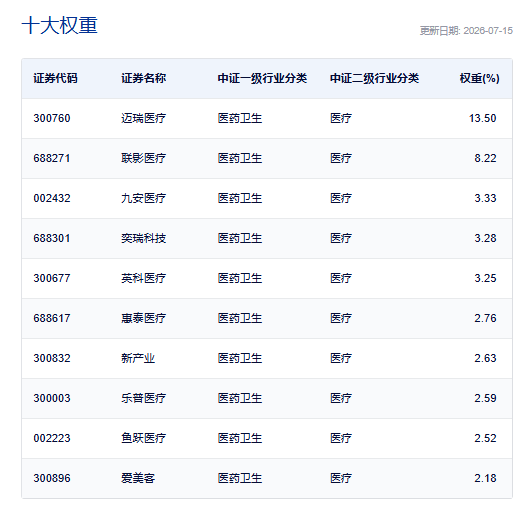Image resolution: width=531 pixels, height=518 pixels.
Task: Click the 更新日期 2026-07-15 label
Action: click(466, 31)
